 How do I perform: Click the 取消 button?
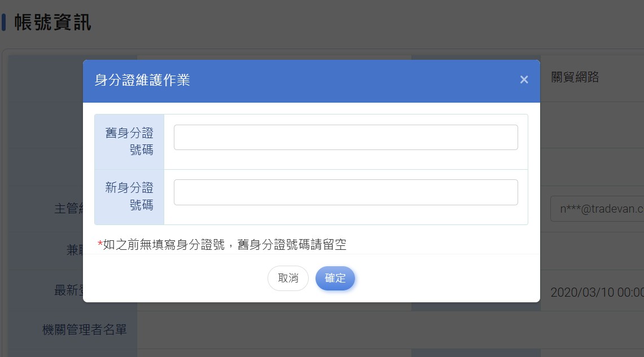[288, 278]
